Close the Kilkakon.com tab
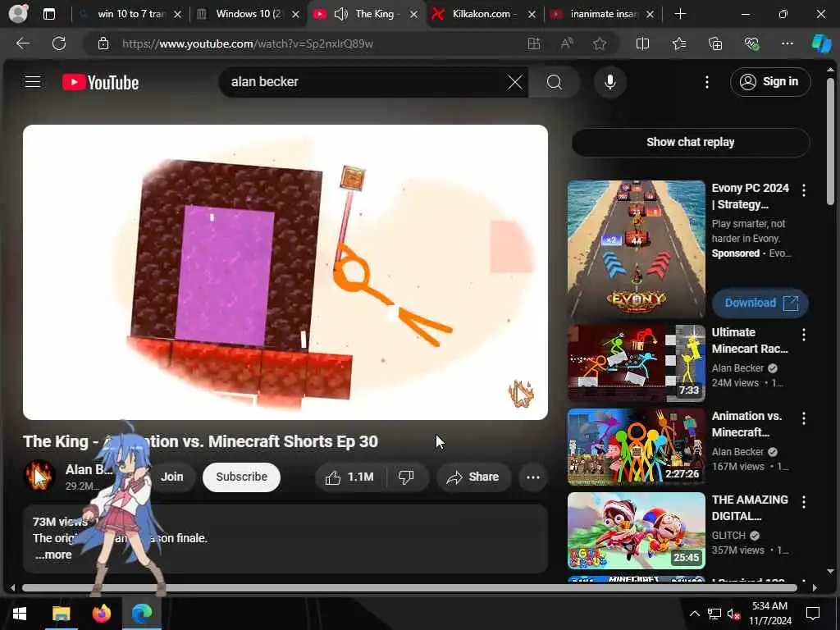 (x=532, y=15)
